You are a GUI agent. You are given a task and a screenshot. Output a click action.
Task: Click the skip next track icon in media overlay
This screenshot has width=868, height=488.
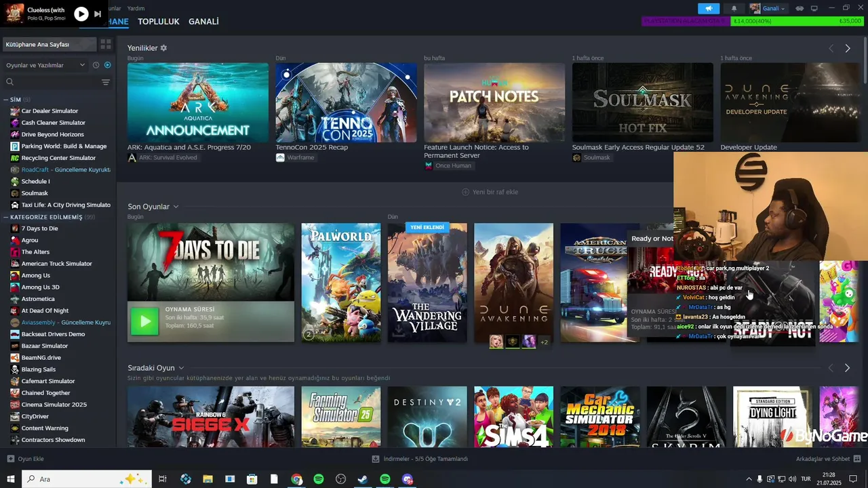98,14
